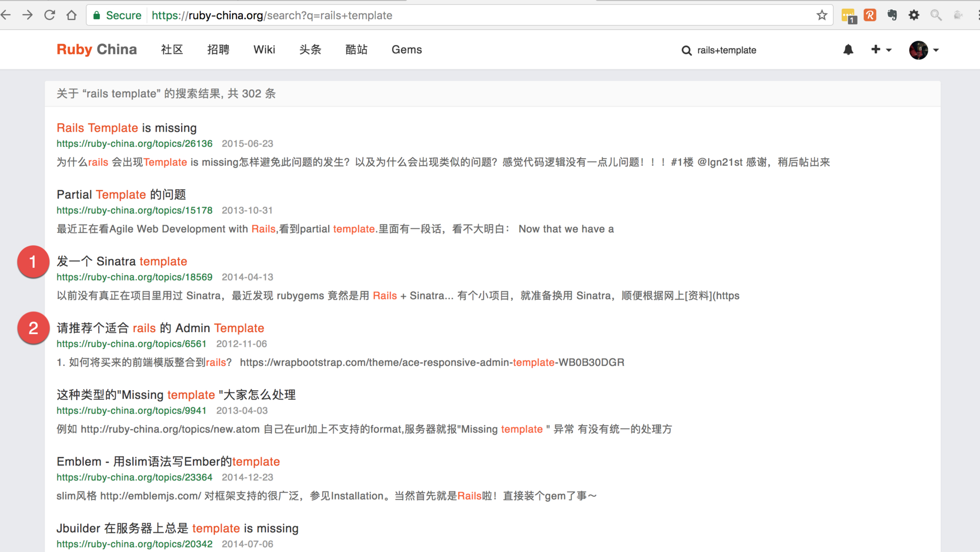Open result 'Jbuilder 在服务器上总是 template is missing'
This screenshot has width=980, height=552.
(x=177, y=529)
